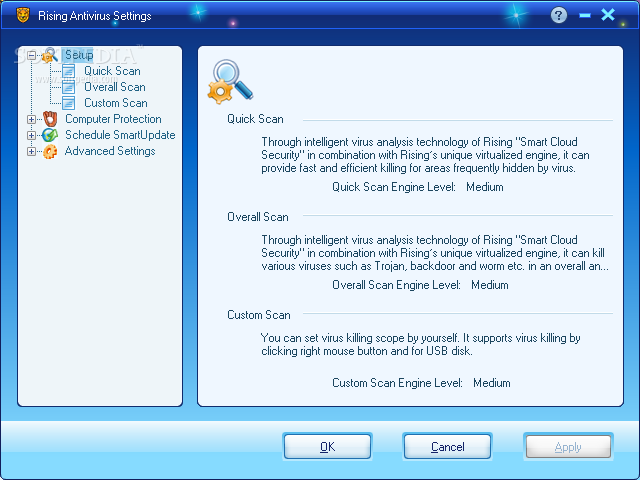This screenshot has height=480, width=640.
Task: Click the Custom Scan Engine Level label
Action: click(397, 383)
